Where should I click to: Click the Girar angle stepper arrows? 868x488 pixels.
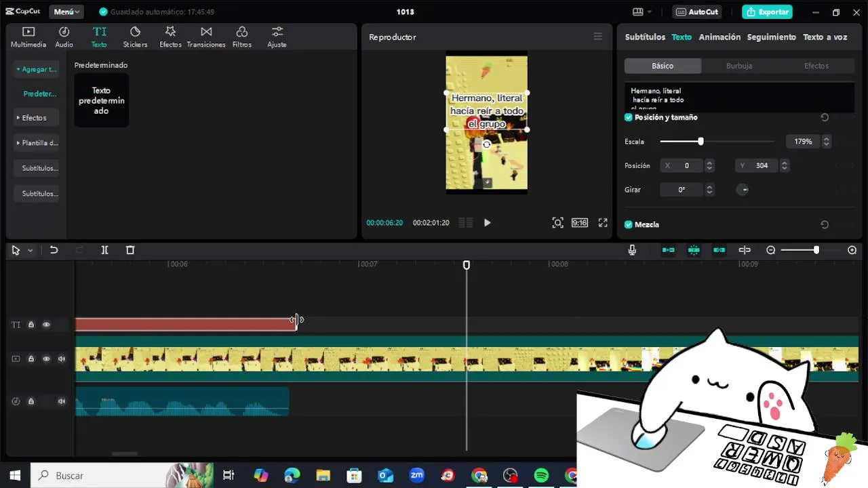709,190
